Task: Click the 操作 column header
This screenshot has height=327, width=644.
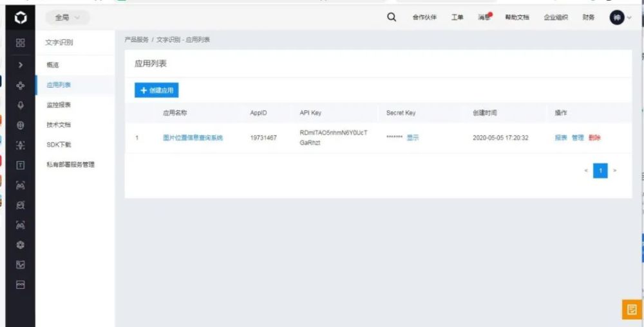Action: (561, 113)
